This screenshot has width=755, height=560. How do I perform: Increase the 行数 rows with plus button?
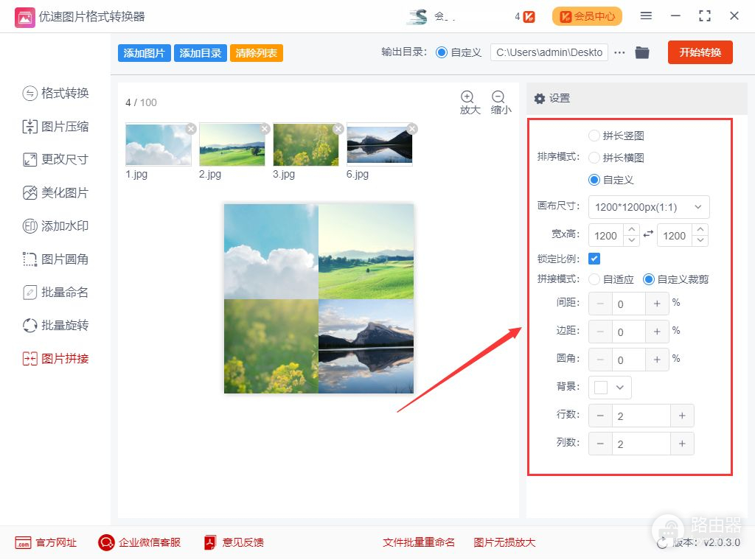coord(682,416)
